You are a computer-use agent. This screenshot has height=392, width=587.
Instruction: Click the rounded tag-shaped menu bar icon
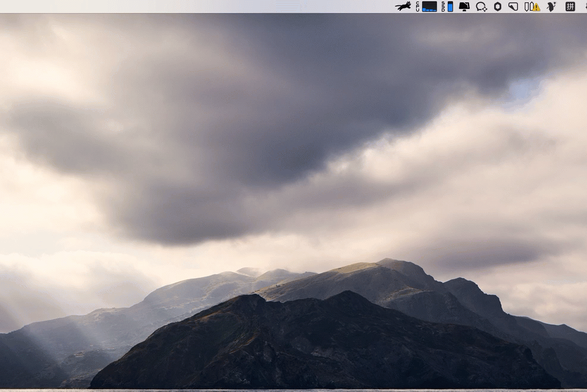pyautogui.click(x=513, y=7)
